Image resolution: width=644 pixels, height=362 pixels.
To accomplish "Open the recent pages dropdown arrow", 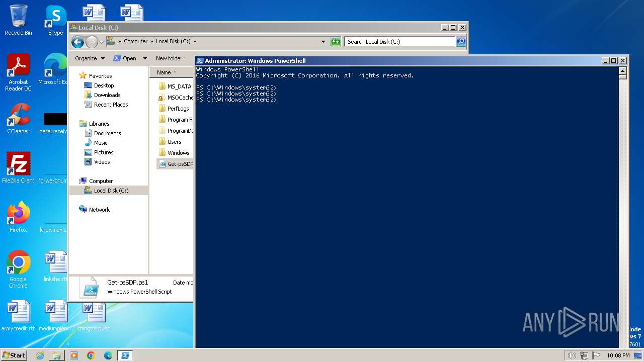I will [101, 42].
